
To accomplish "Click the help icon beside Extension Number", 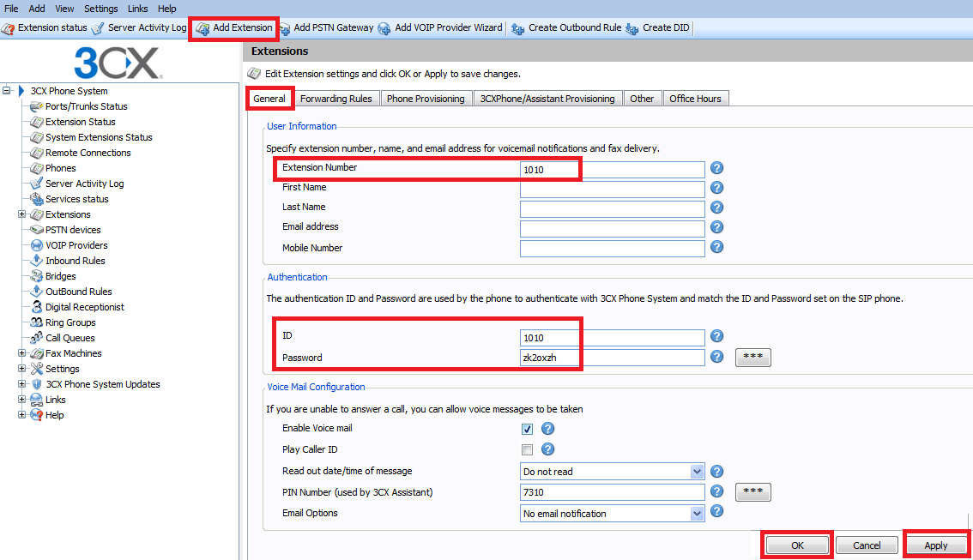I will coord(717,169).
